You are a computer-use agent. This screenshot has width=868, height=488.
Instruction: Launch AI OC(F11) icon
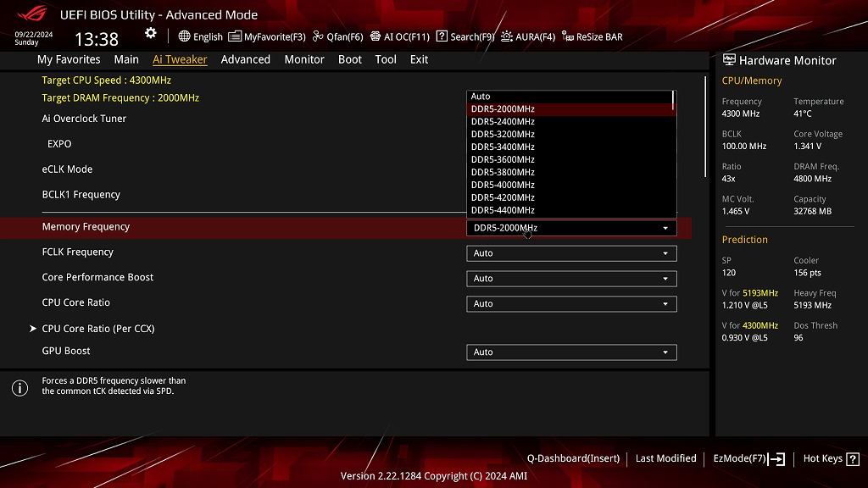(376, 36)
